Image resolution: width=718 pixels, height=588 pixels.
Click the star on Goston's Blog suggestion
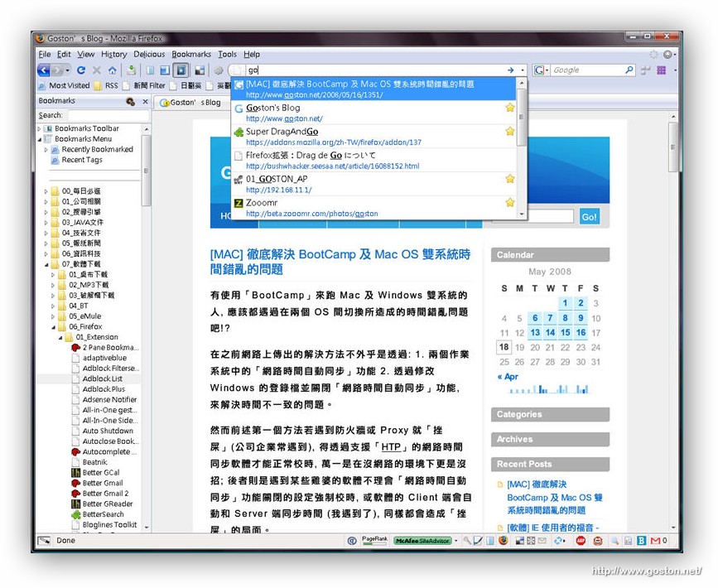[509, 108]
